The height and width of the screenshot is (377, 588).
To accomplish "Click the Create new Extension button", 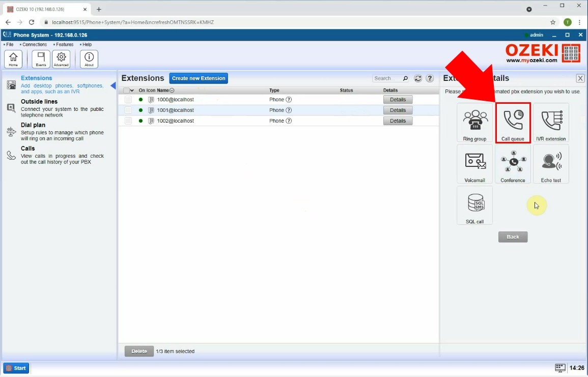I will pos(199,78).
